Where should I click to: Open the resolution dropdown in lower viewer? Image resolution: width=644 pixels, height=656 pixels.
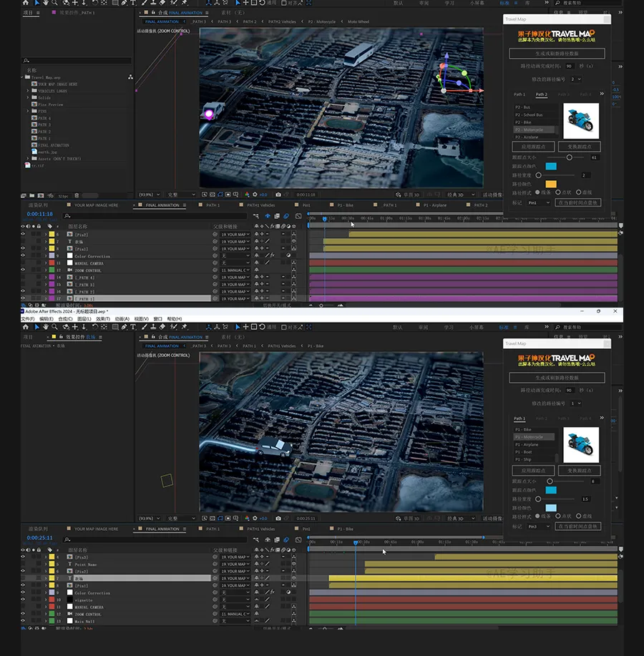[x=181, y=519]
